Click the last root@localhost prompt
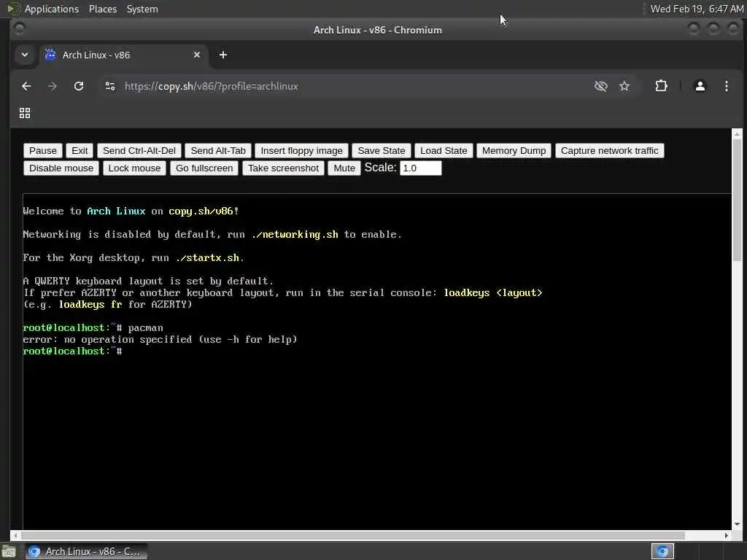 click(x=72, y=351)
